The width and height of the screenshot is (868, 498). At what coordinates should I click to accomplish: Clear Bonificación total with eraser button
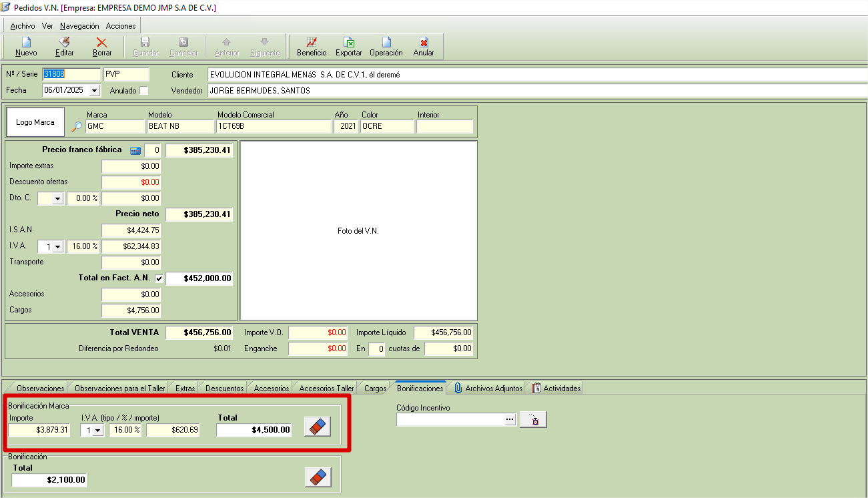tap(318, 477)
